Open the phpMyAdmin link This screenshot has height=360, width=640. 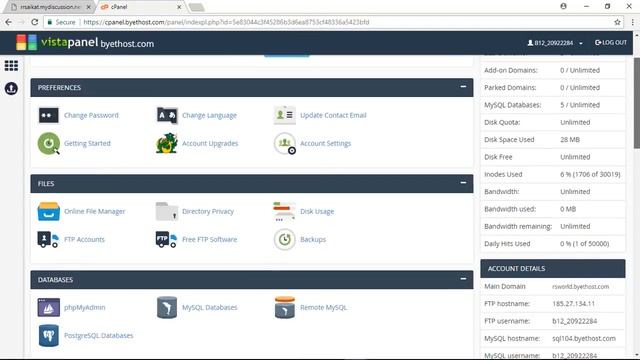point(84,307)
